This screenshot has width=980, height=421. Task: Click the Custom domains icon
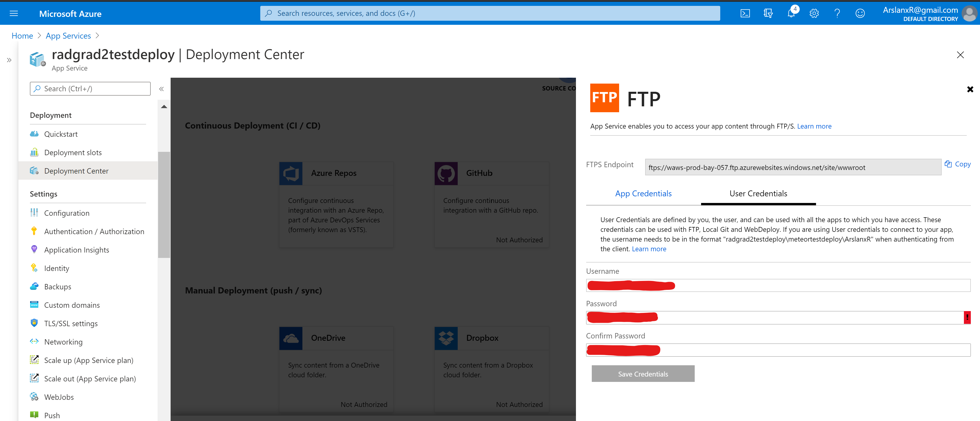click(x=34, y=304)
